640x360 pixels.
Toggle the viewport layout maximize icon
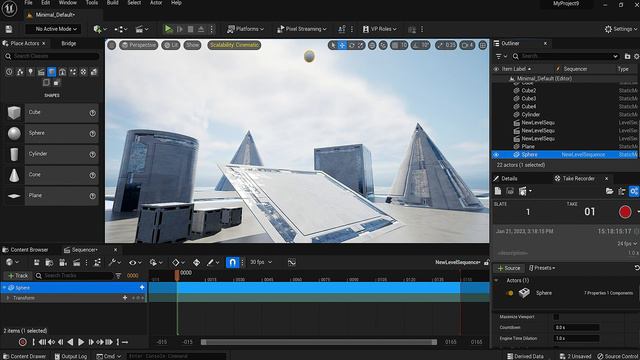tap(482, 45)
